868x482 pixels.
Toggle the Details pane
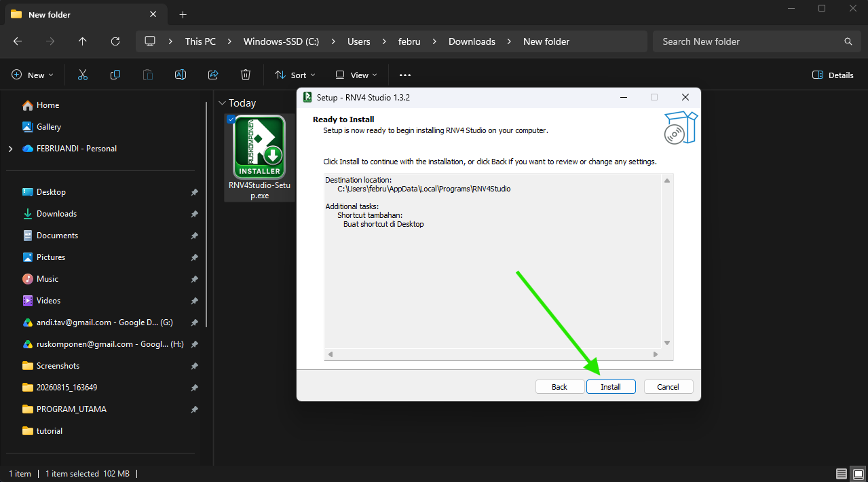tap(833, 75)
